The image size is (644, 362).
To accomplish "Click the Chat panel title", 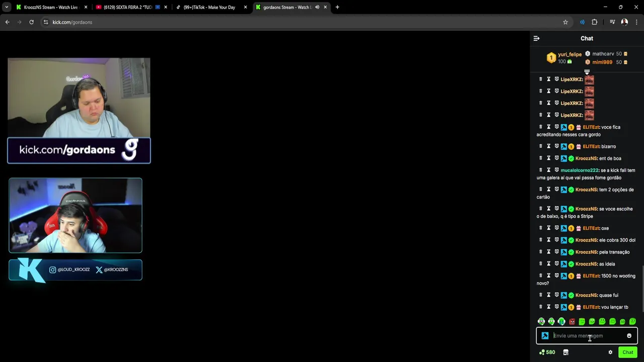I will pyautogui.click(x=587, y=38).
